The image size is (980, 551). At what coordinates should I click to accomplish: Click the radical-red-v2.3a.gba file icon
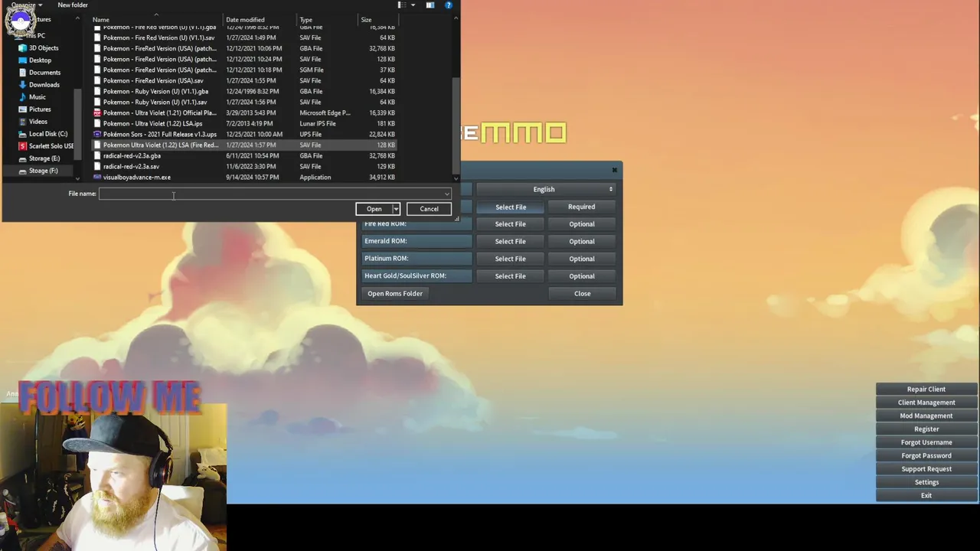[x=97, y=155]
